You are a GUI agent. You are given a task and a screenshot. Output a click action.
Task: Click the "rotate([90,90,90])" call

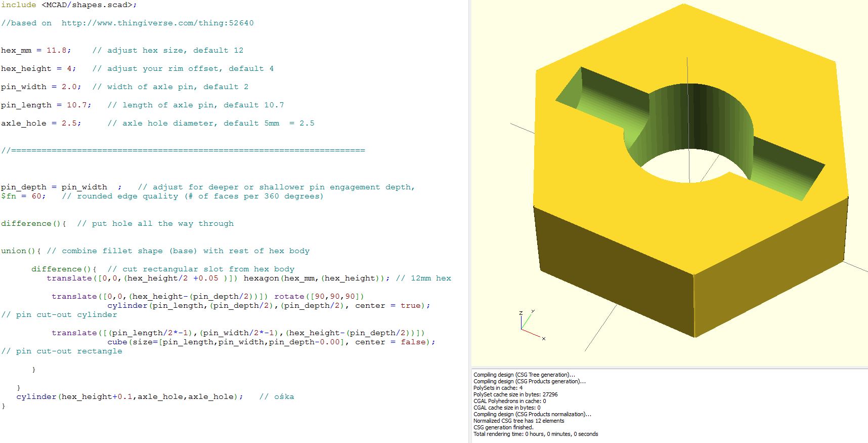click(319, 296)
